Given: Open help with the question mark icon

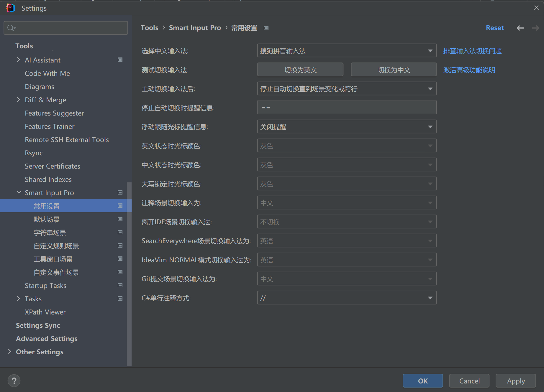Looking at the screenshot, I should [14, 381].
